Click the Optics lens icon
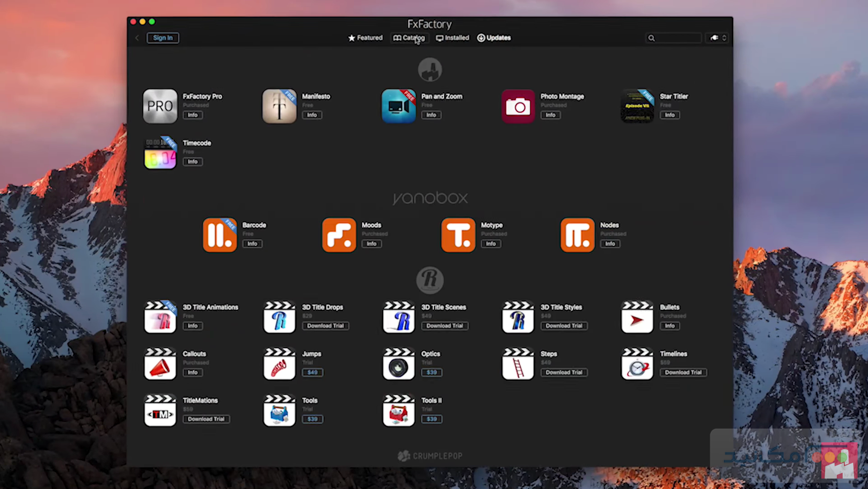This screenshot has width=868, height=489. pyautogui.click(x=398, y=364)
